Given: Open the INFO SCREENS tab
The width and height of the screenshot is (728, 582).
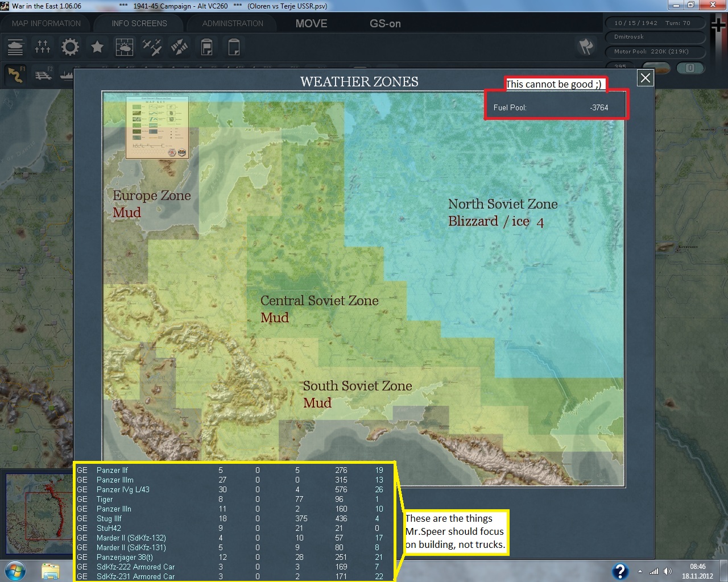Looking at the screenshot, I should (139, 23).
